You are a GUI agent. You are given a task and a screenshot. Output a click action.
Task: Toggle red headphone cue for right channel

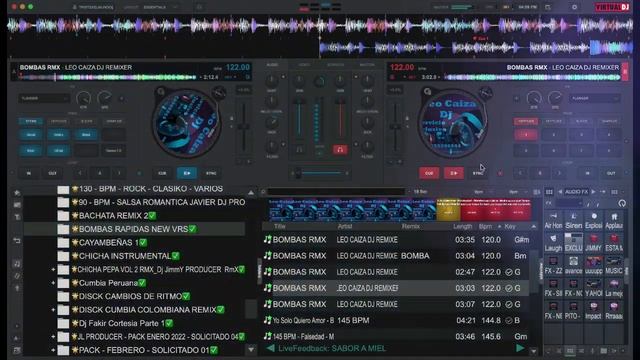click(340, 150)
